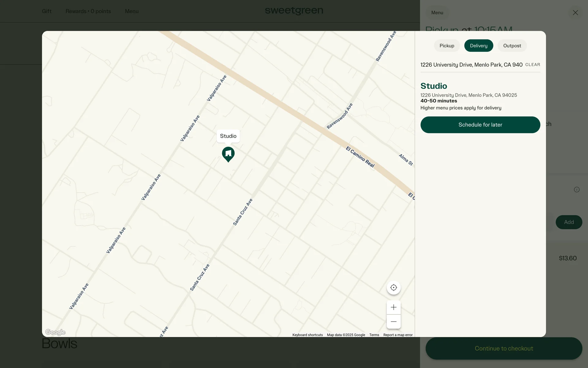This screenshot has height=368, width=588.
Task: Zoom in on the map
Action: tap(394, 307)
